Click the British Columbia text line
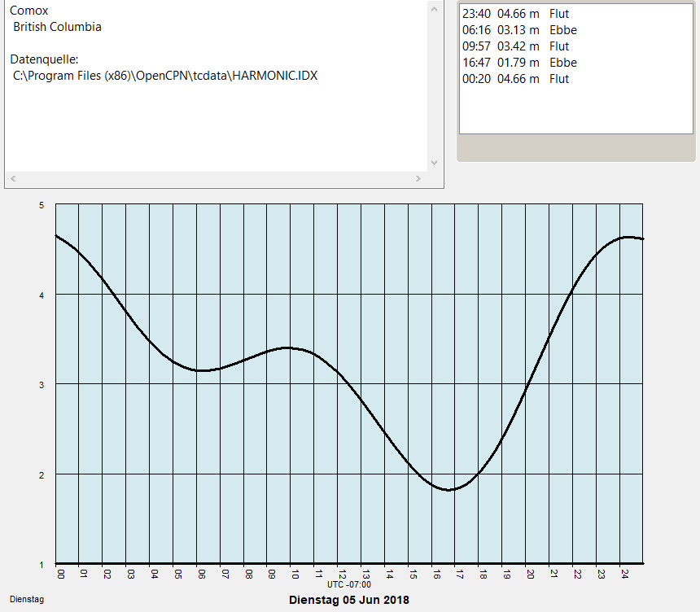The image size is (700, 612). [x=57, y=27]
